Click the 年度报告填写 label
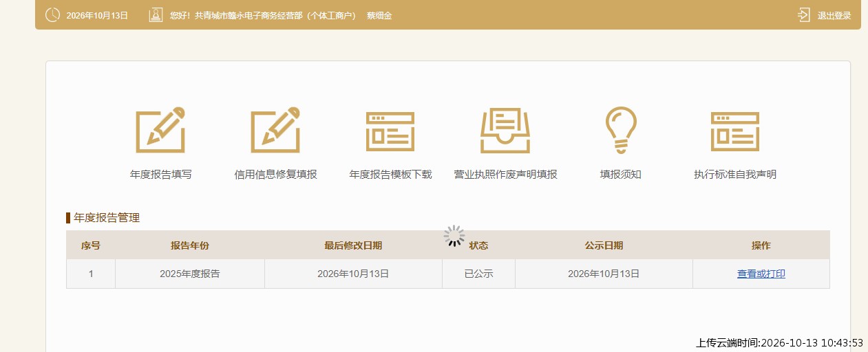 (161, 175)
